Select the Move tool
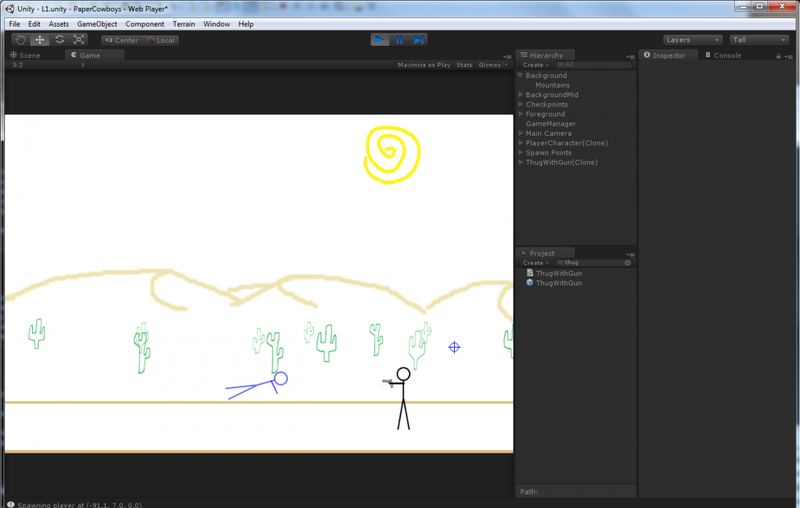This screenshot has height=508, width=800. point(40,40)
